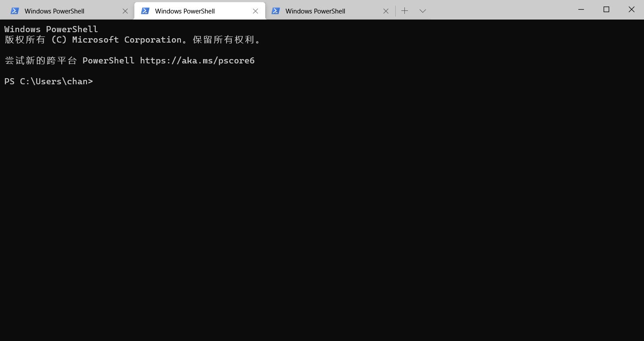Viewport: 644px width, 341px height.
Task: Switch to the third Windows PowerShell tab
Action: (315, 11)
